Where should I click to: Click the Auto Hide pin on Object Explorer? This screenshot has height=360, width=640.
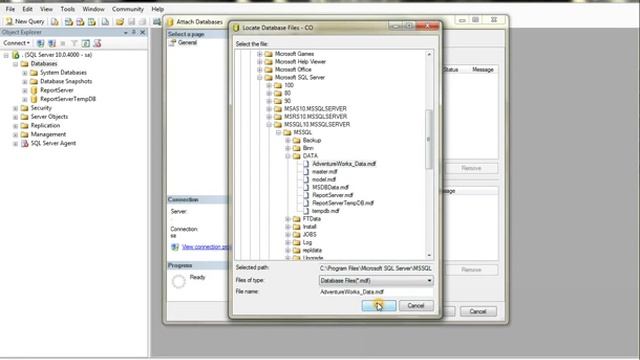134,32
